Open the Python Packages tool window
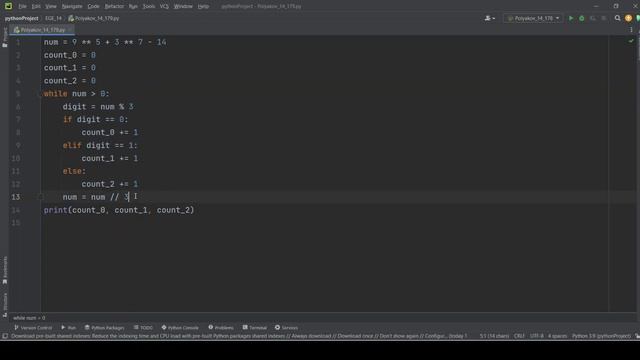Viewport: 640px width, 360px height. pos(104,328)
